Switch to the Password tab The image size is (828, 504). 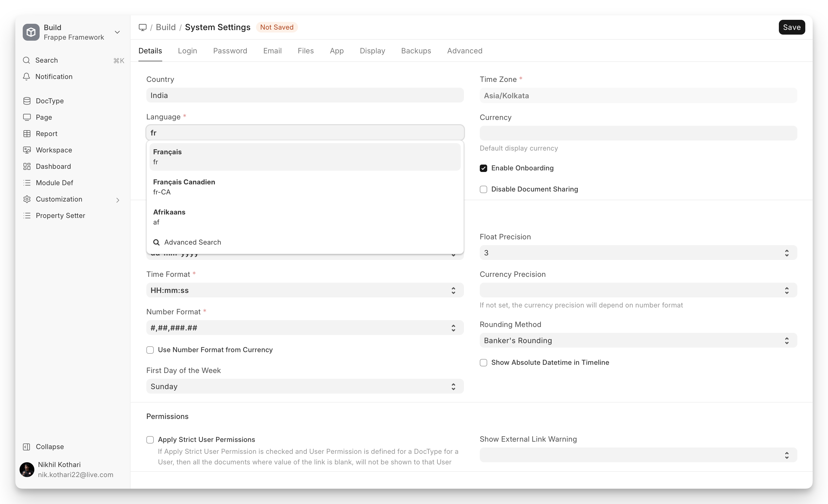click(230, 51)
